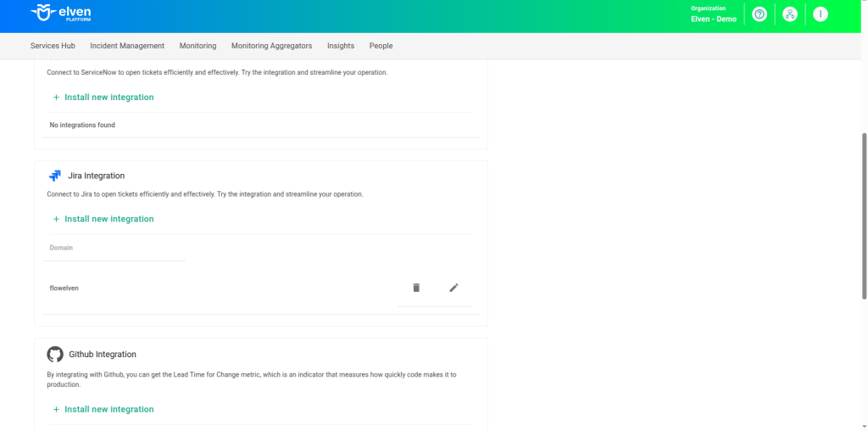Click the Github logo icon
Screen dimensions: 868x431
55,354
